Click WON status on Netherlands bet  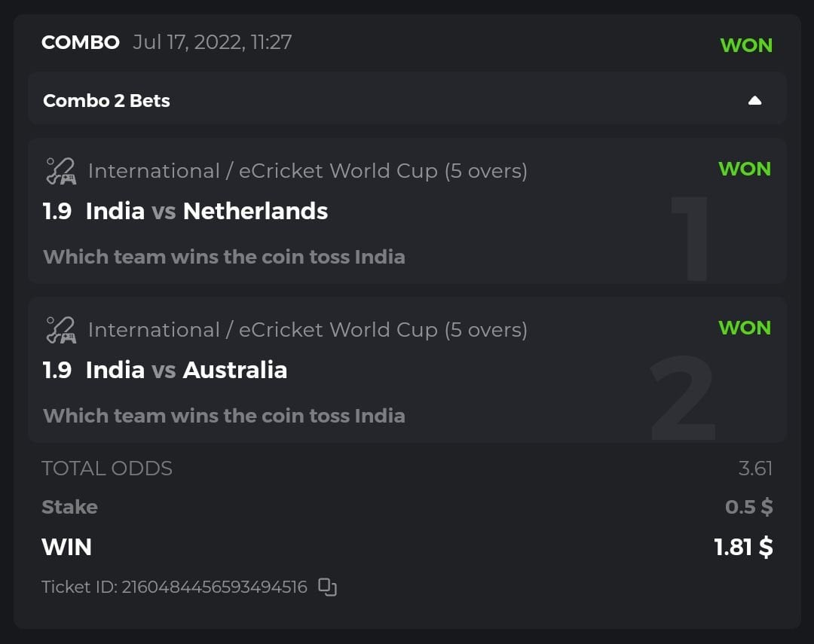click(744, 169)
